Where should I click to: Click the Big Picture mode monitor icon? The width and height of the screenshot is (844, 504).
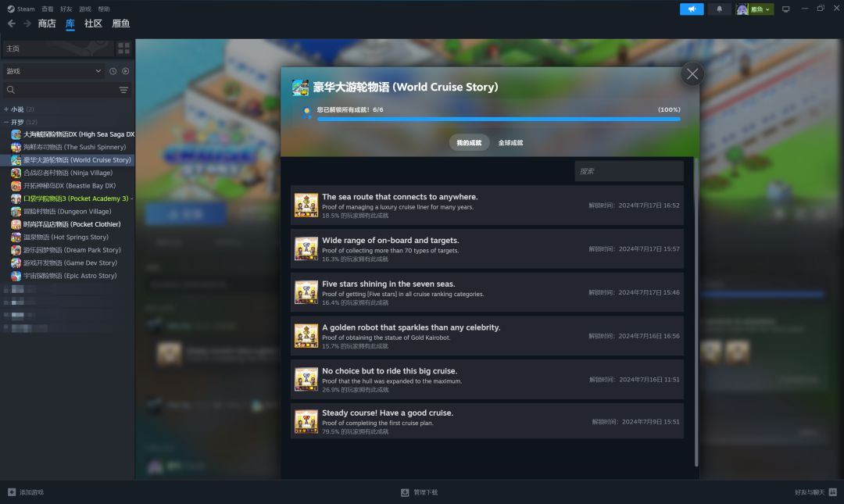(x=786, y=9)
